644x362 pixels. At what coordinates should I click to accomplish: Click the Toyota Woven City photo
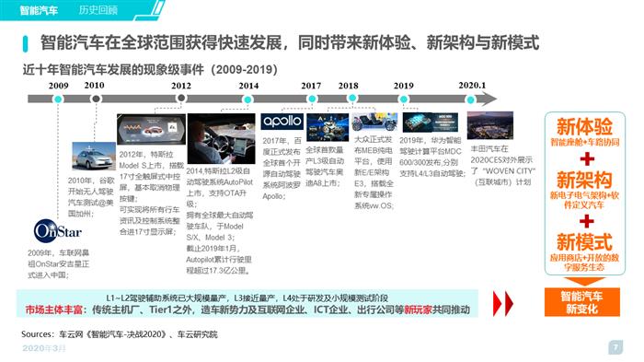click(x=490, y=126)
